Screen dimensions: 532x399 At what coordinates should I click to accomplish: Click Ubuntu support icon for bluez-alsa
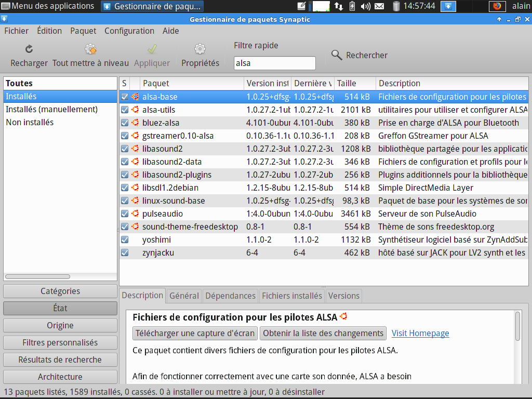tap(135, 123)
